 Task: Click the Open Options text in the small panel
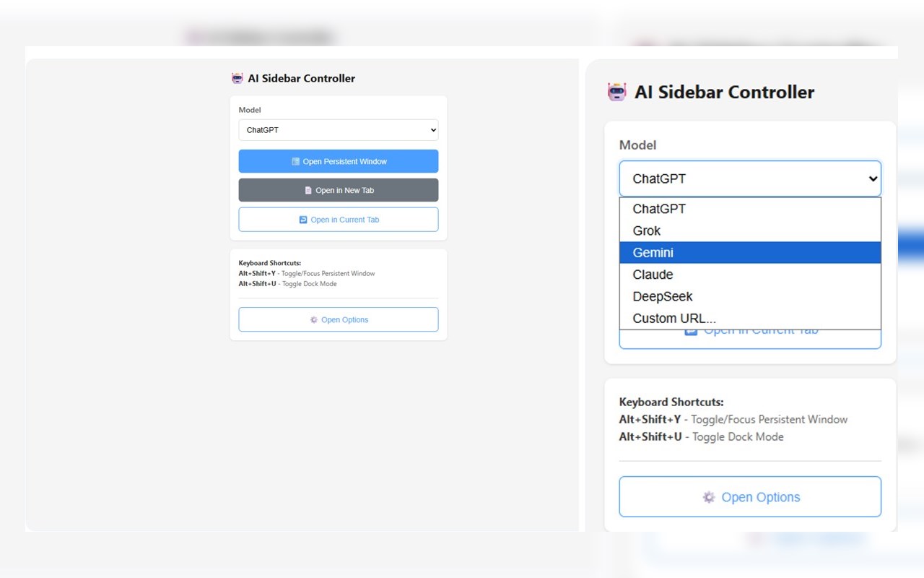(345, 319)
